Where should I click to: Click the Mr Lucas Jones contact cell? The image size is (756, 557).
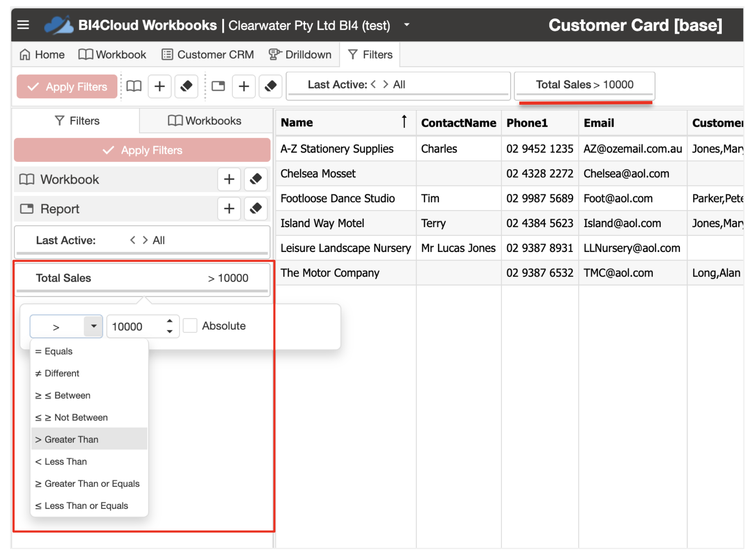pyautogui.click(x=458, y=248)
